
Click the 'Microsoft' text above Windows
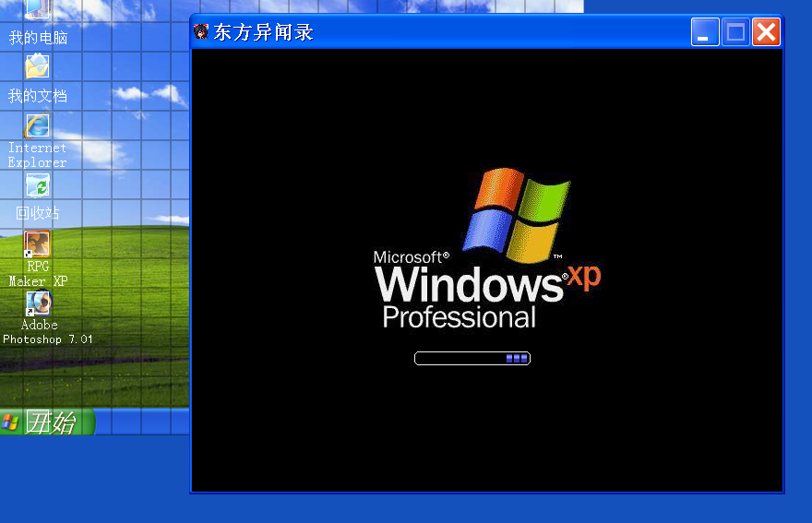pyautogui.click(x=408, y=257)
